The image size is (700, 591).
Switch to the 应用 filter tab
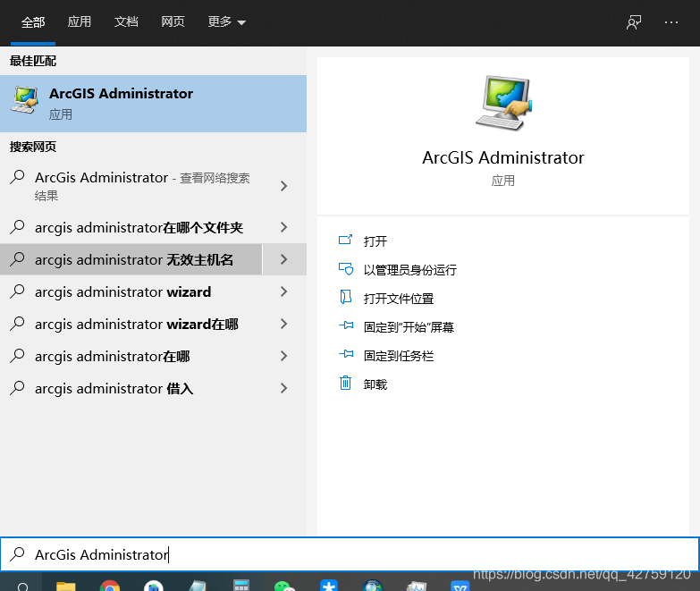tap(80, 21)
